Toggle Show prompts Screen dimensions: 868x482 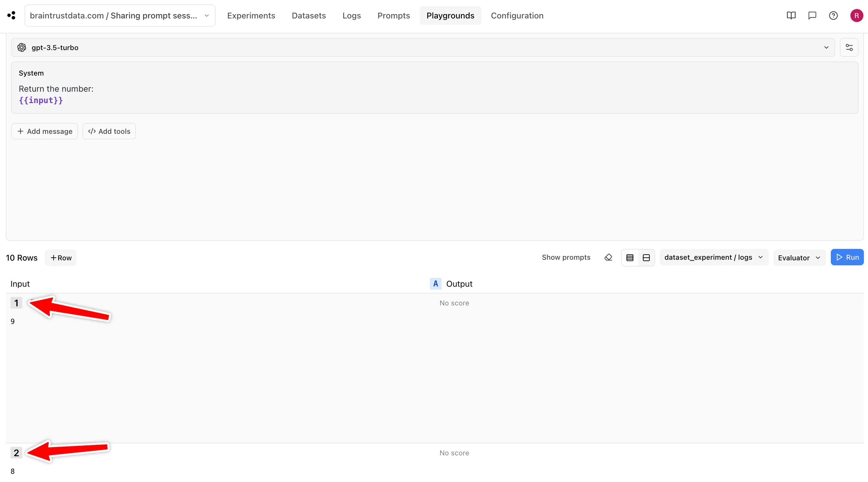(566, 257)
